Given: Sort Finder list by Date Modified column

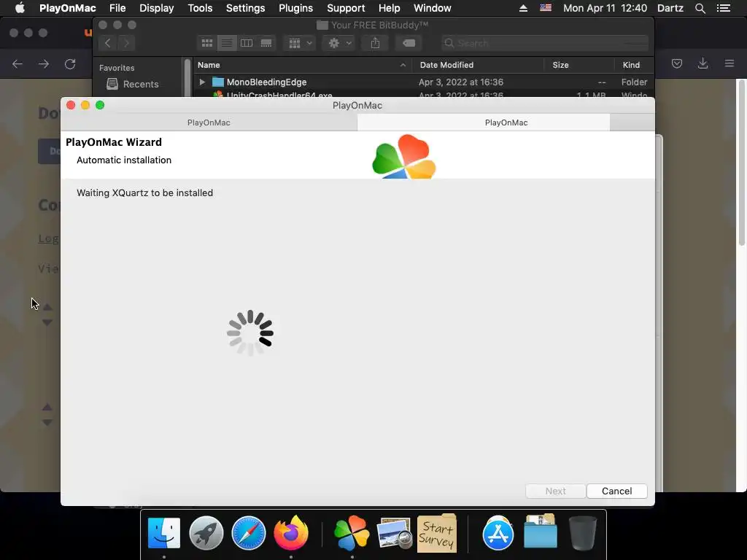Looking at the screenshot, I should 478,65.
